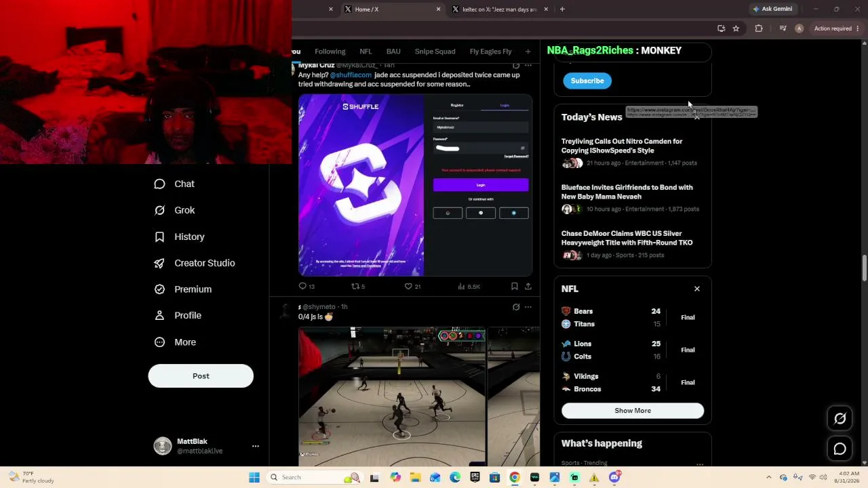
Task: Open Windows Start menu
Action: click(x=254, y=477)
